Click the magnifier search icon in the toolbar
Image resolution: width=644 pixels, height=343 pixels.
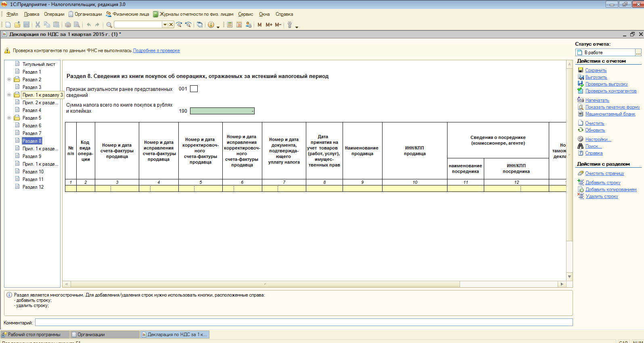[x=109, y=25]
